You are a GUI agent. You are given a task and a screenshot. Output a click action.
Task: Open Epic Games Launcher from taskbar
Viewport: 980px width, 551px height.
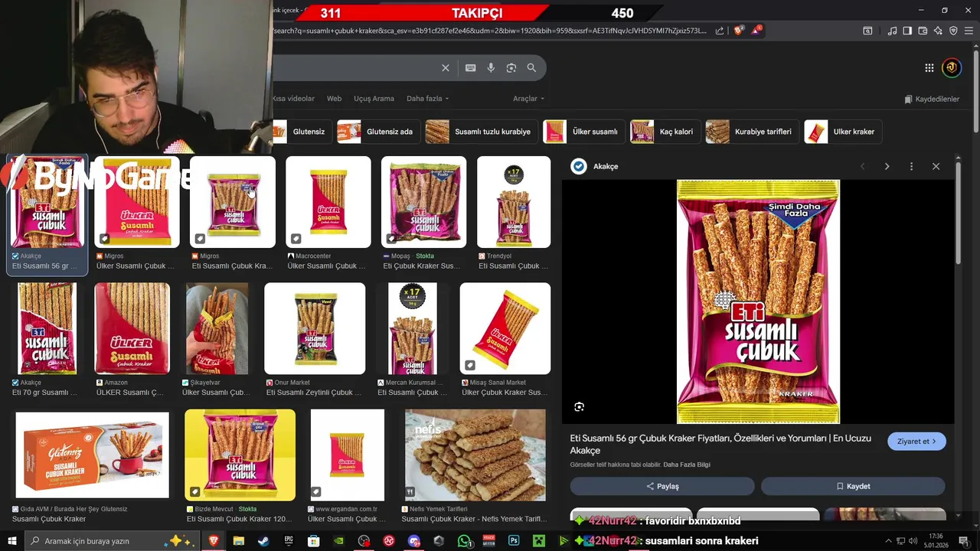[289, 541]
